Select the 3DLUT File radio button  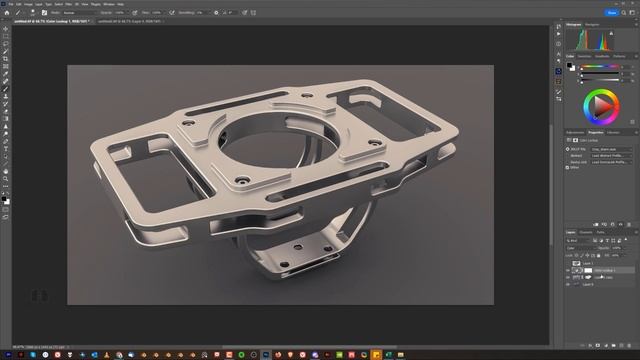(568, 149)
